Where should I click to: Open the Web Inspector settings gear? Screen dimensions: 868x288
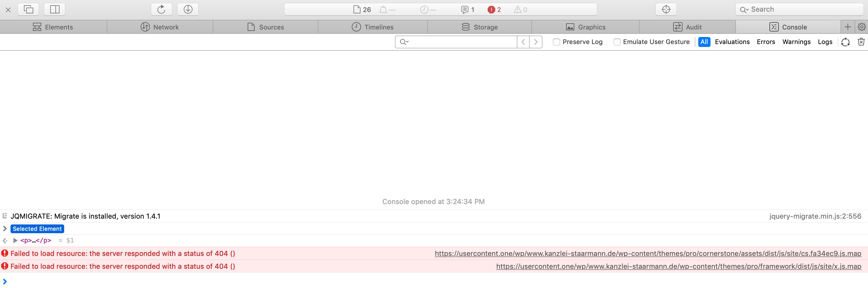click(x=862, y=27)
